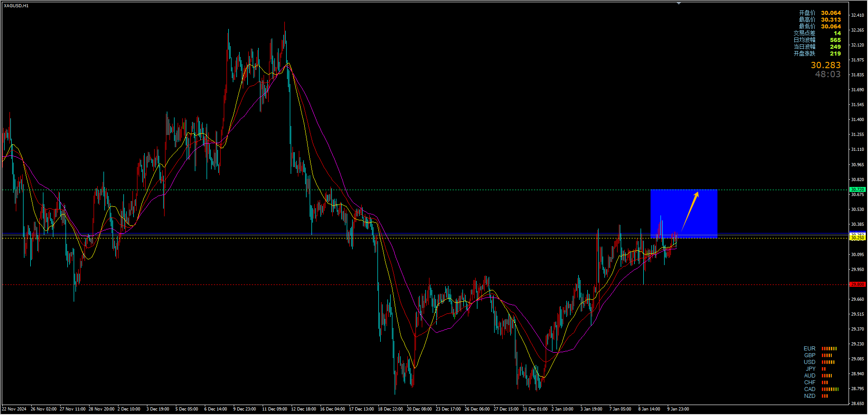Click the 日均波幅 value 565
Image resolution: width=868 pixels, height=415 pixels.
835,40
